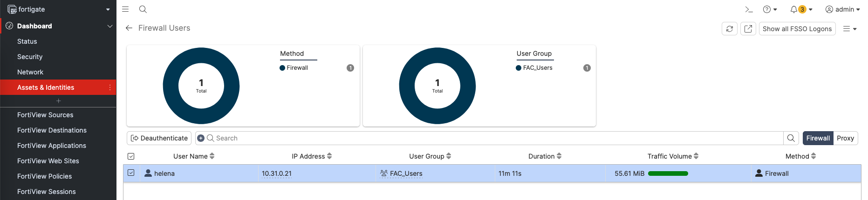The height and width of the screenshot is (200, 868).
Task: Click the green Traffic Volume bar
Action: 668,173
